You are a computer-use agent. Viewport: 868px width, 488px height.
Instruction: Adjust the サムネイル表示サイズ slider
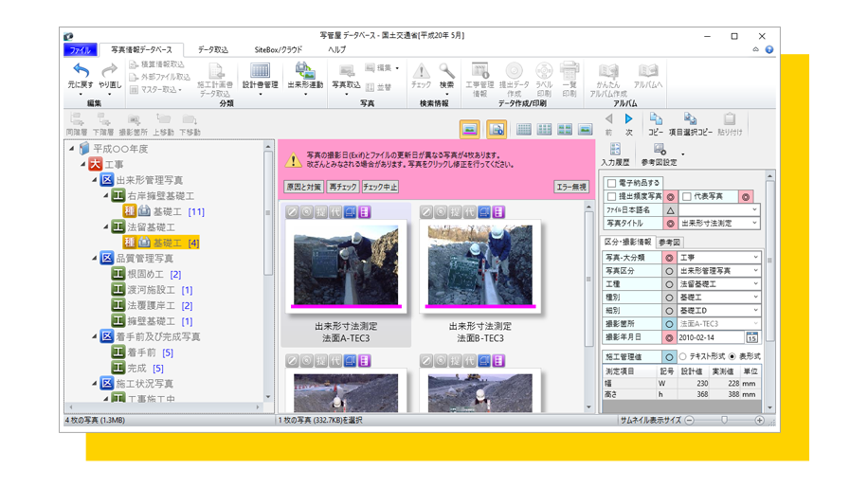[724, 421]
